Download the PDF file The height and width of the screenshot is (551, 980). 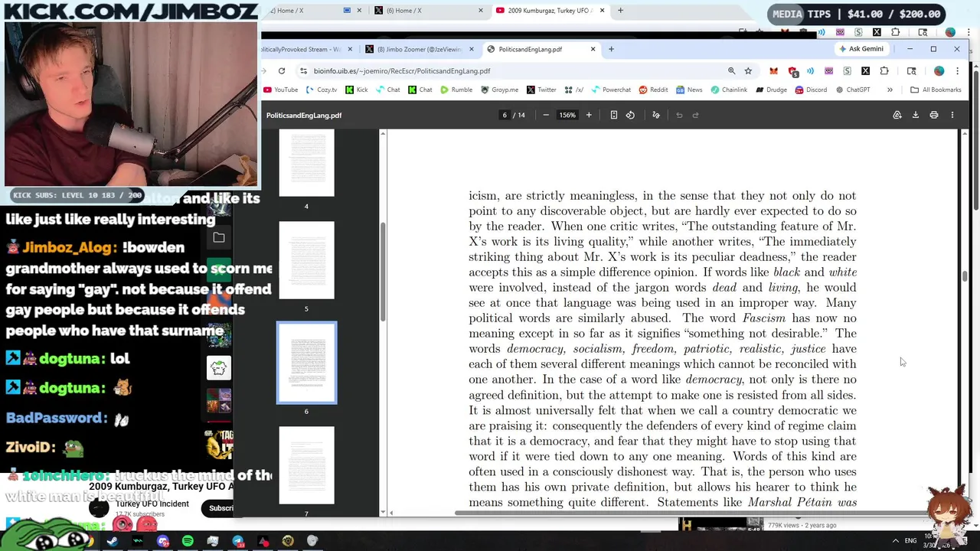916,115
